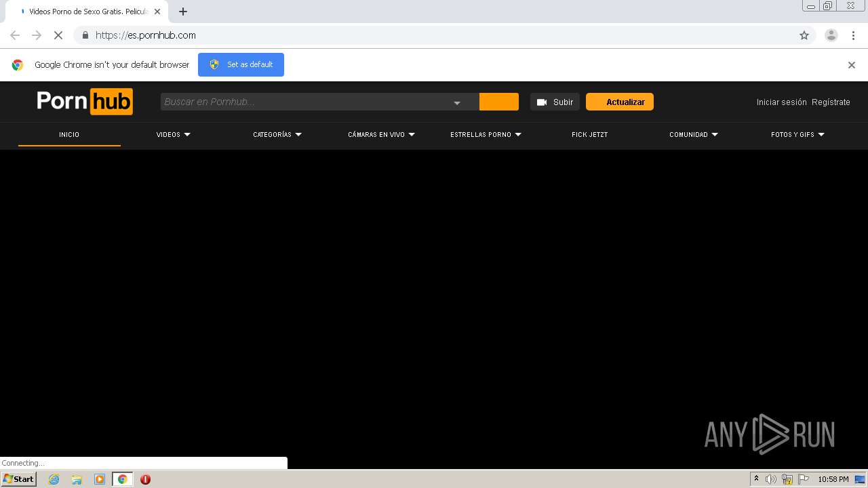868x488 pixels.
Task: Focus the Buscar en Pornhub search field
Action: 305,102
